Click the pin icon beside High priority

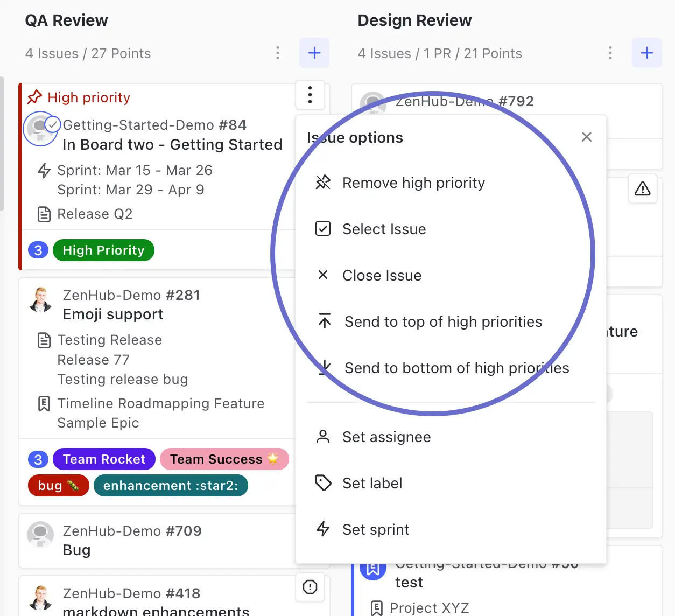[x=34, y=97]
